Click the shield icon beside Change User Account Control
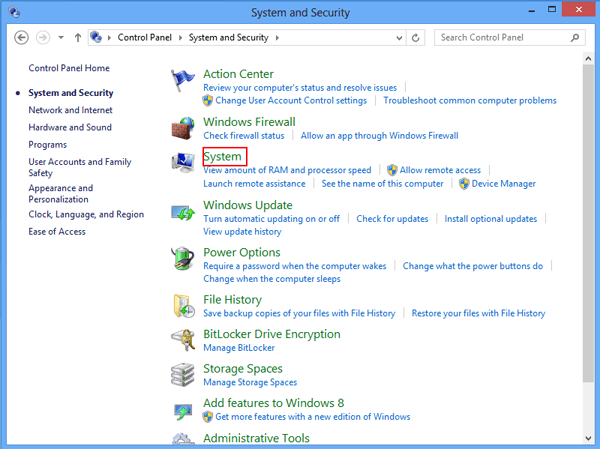Viewport: 600px width, 449px height. [x=207, y=101]
